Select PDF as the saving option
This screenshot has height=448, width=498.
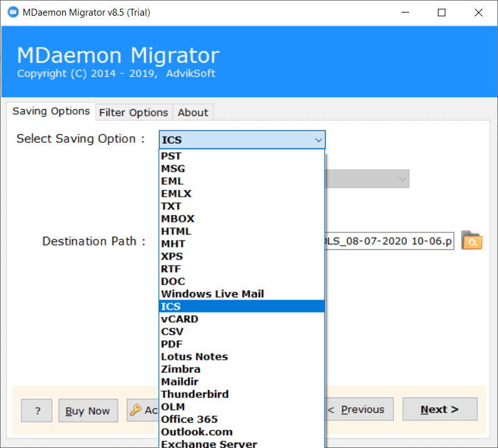point(242,344)
